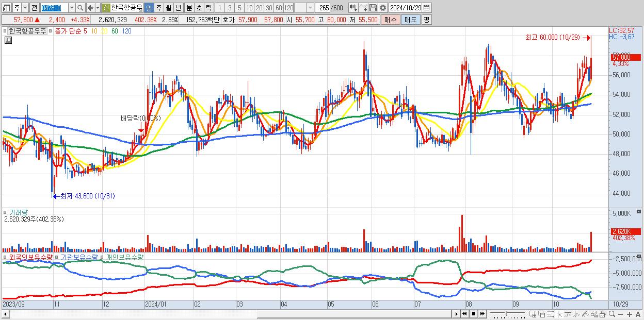Screen dimensions: 644x320
Task: Select the 일 (daily) period button
Action: click(x=149, y=8)
